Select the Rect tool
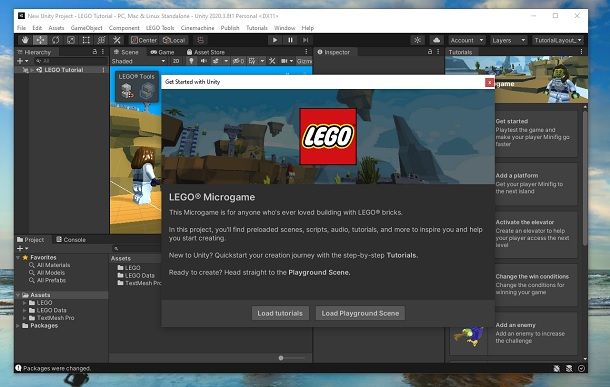This screenshot has width=610, height=387. click(x=86, y=40)
